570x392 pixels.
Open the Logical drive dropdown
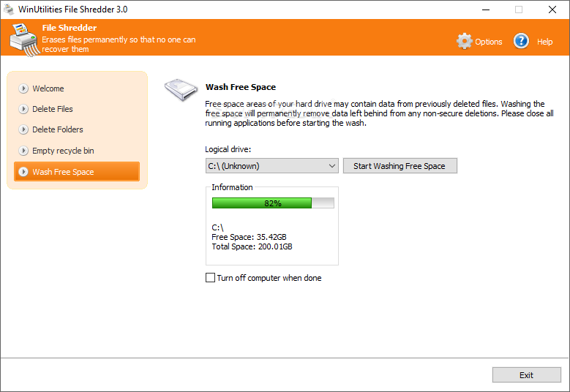pyautogui.click(x=272, y=166)
